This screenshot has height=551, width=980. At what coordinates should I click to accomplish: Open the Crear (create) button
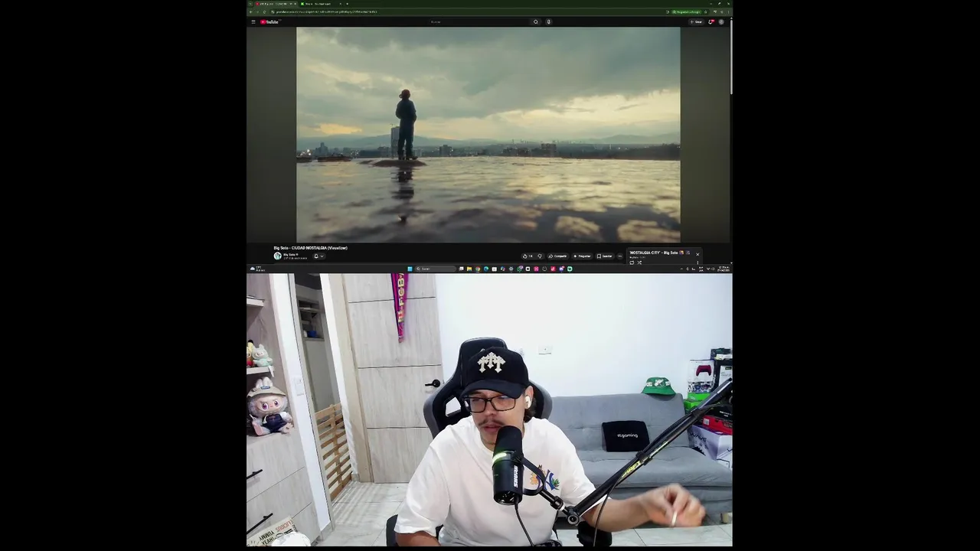697,21
